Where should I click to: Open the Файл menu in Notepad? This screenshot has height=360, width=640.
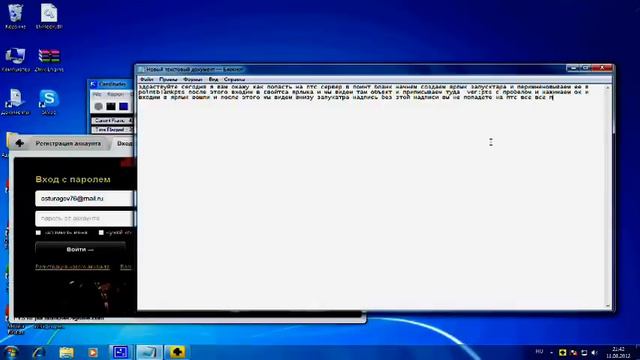(147, 80)
